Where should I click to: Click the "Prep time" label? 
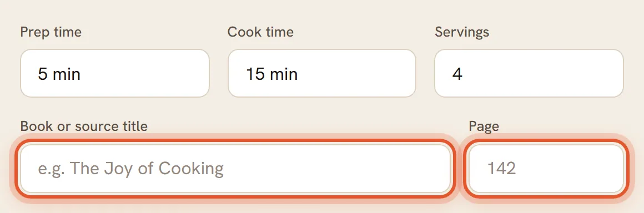[51, 32]
